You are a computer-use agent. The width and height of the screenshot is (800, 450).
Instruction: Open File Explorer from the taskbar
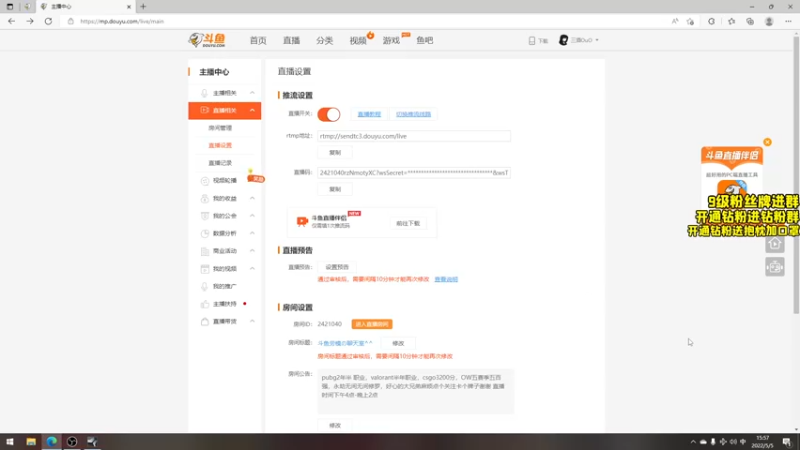pos(31,442)
